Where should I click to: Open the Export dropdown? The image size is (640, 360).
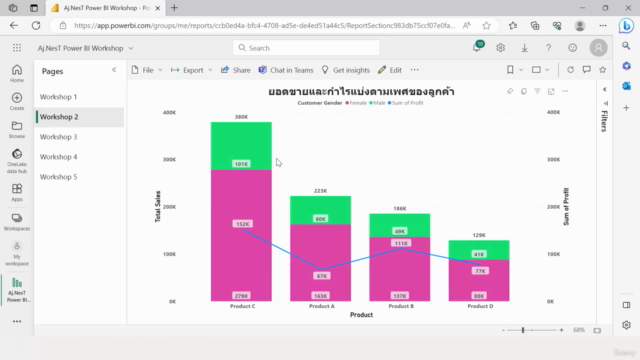192,70
